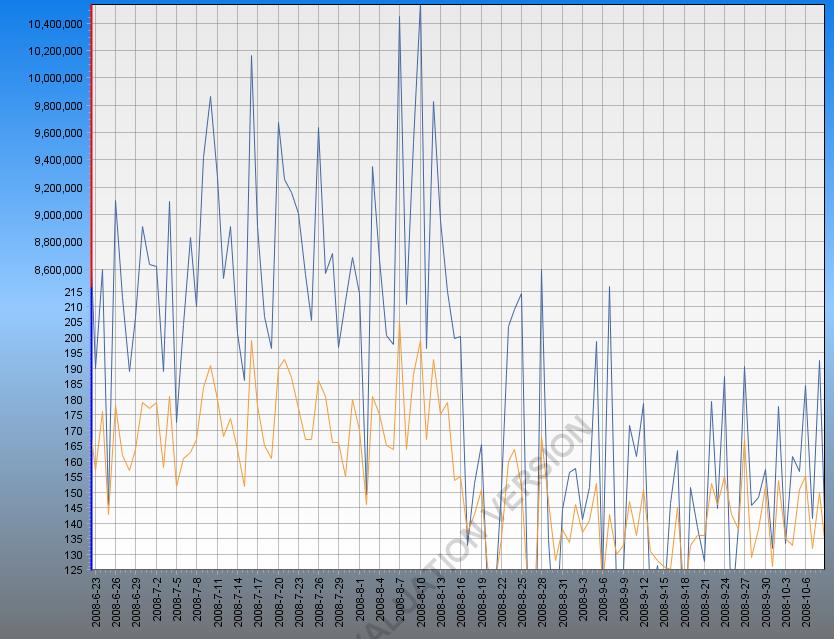The height and width of the screenshot is (639, 834).
Task: Pick the 2008-9-18 date label
Action: click(x=685, y=600)
